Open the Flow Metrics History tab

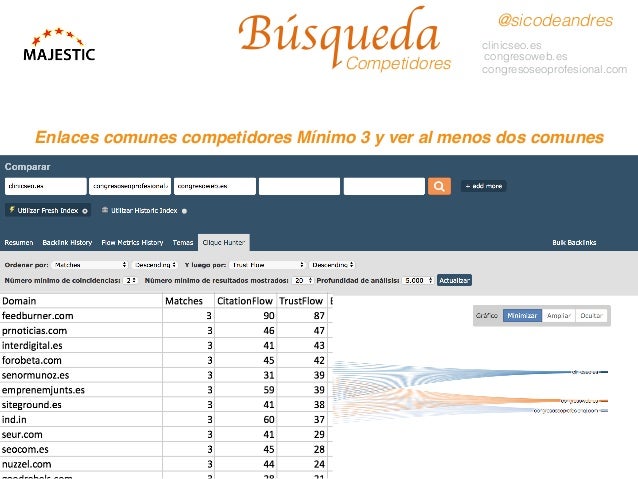click(132, 243)
